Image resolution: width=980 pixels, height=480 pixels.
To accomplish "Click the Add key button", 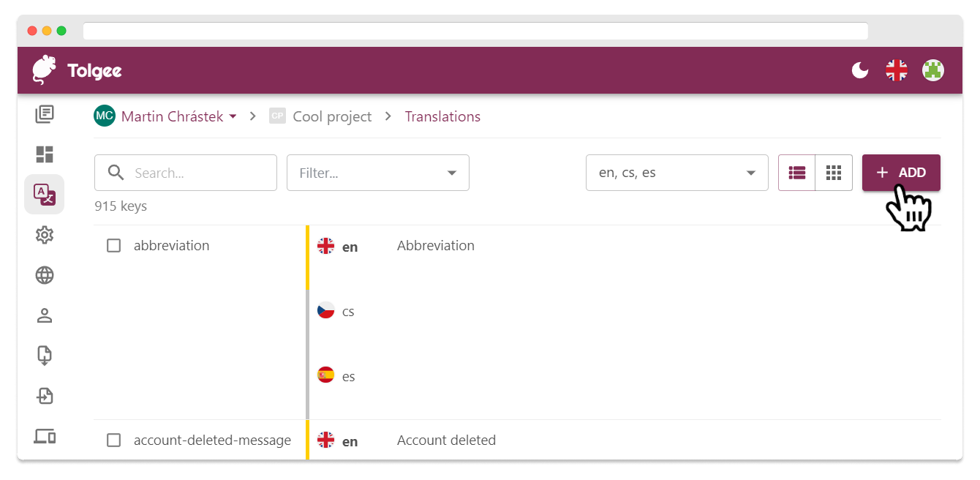I will (901, 173).
